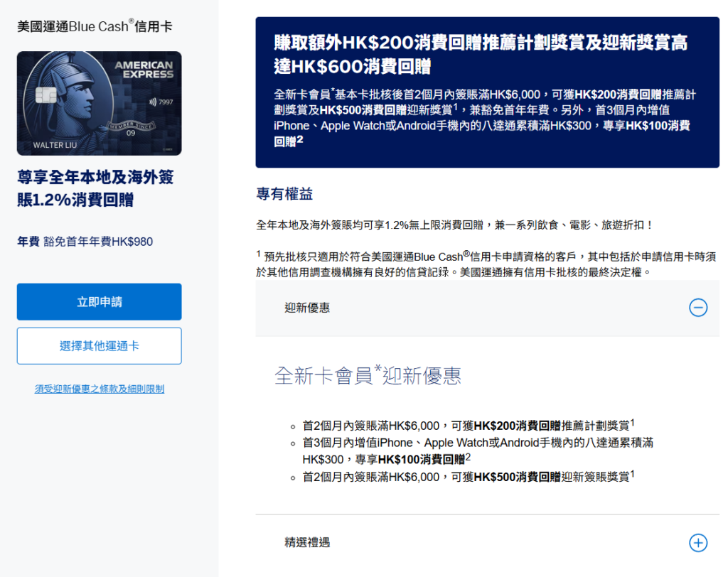Select heading 尊享全年本地及海外簽賬1.2%消費回贈
The width and height of the screenshot is (728, 577).
click(96, 188)
